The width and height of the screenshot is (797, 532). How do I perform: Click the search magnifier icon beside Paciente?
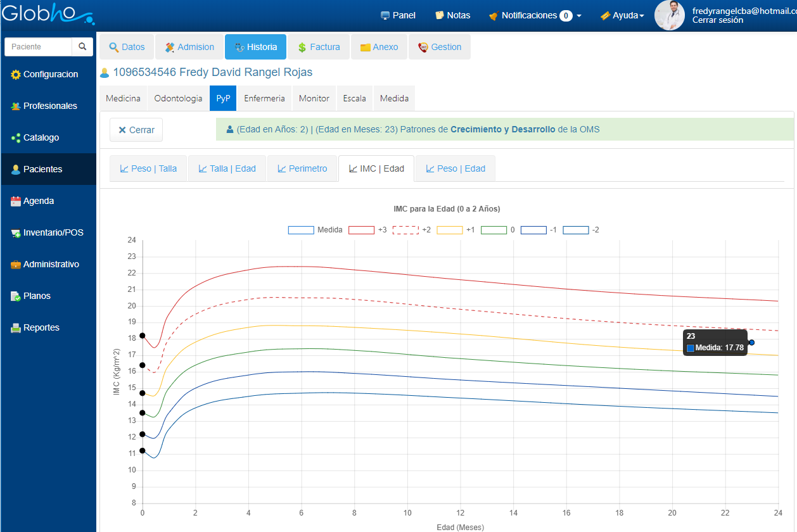point(82,47)
